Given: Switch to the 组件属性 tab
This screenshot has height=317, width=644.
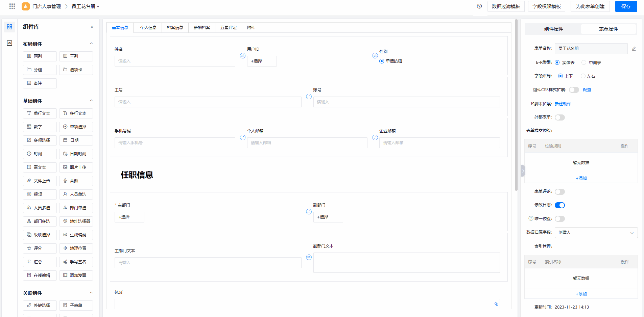Looking at the screenshot, I should click(553, 29).
